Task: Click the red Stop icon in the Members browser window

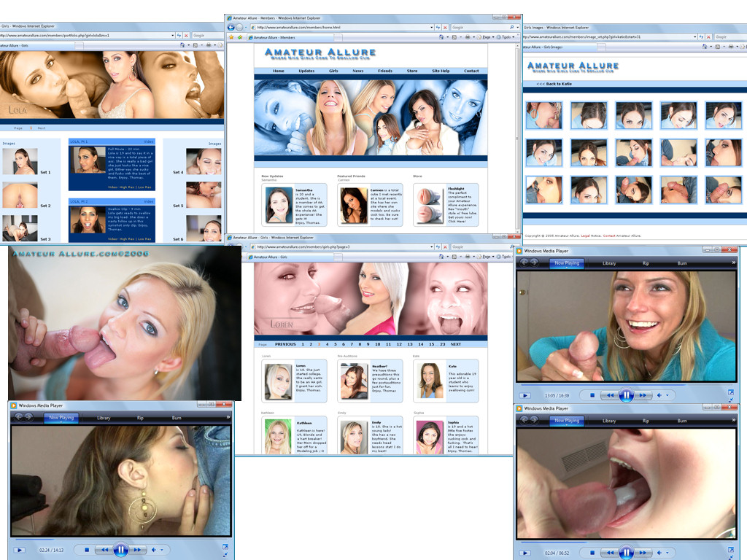Action: click(445, 28)
